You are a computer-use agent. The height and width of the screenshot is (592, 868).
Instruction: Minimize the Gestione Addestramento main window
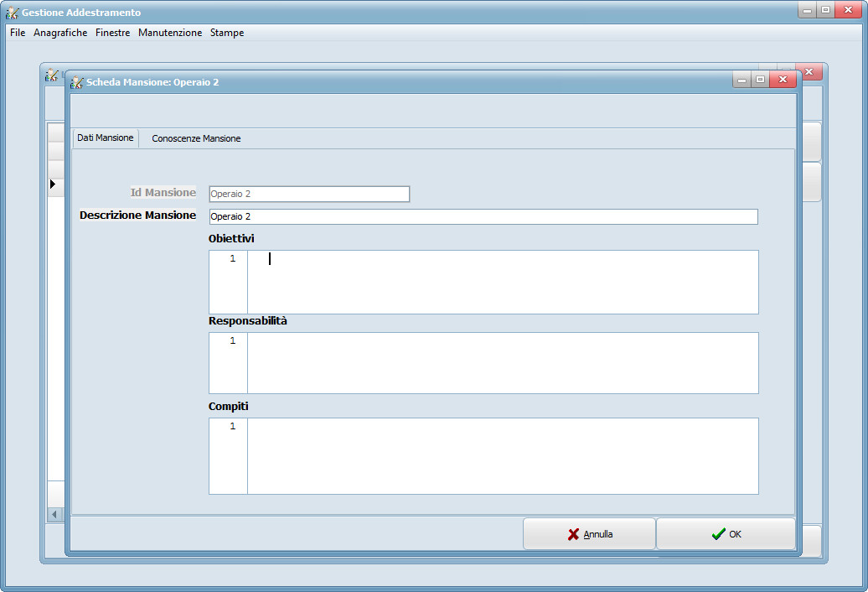[807, 10]
